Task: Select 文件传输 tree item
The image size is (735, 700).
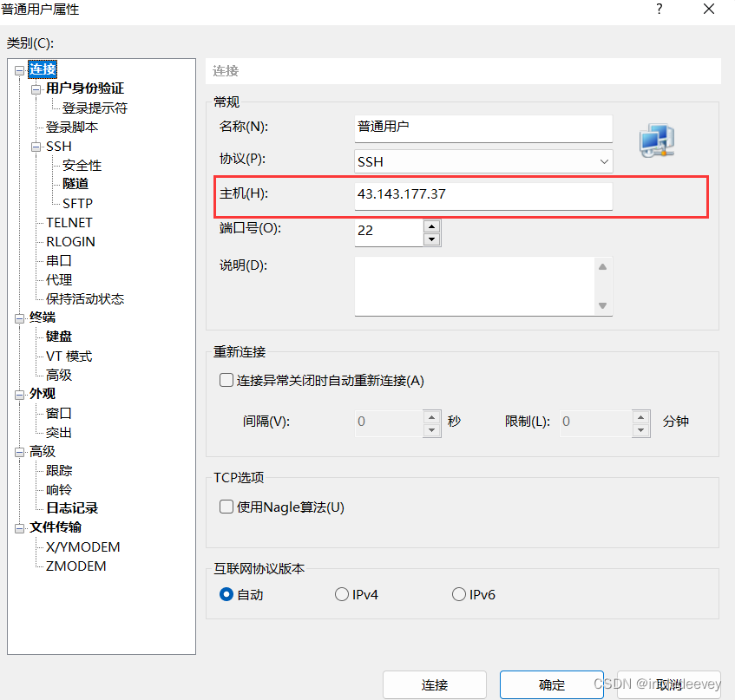Action: tap(56, 527)
